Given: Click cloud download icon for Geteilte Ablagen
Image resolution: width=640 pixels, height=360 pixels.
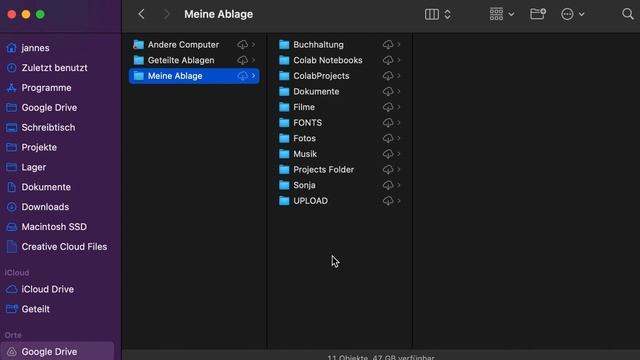Looking at the screenshot, I should click(x=242, y=60).
